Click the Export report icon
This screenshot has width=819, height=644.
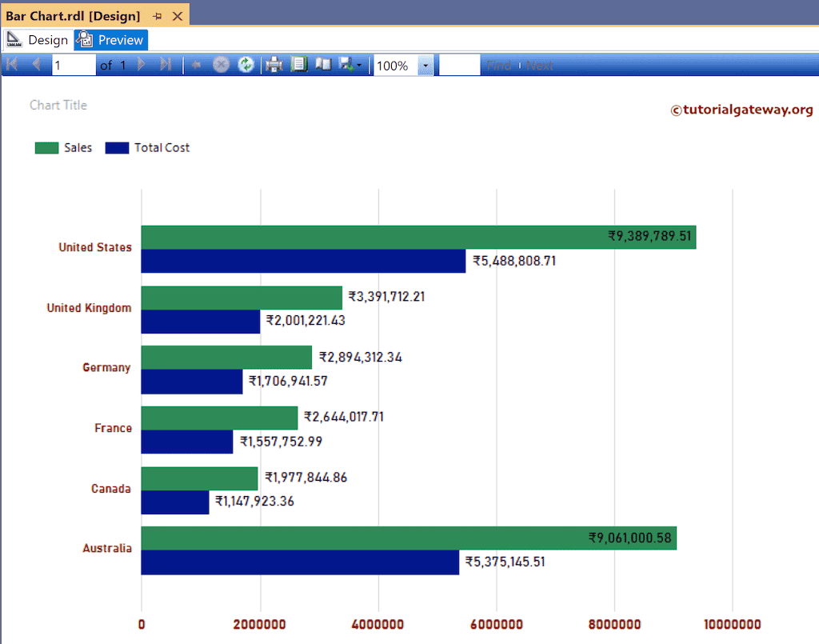[346, 64]
